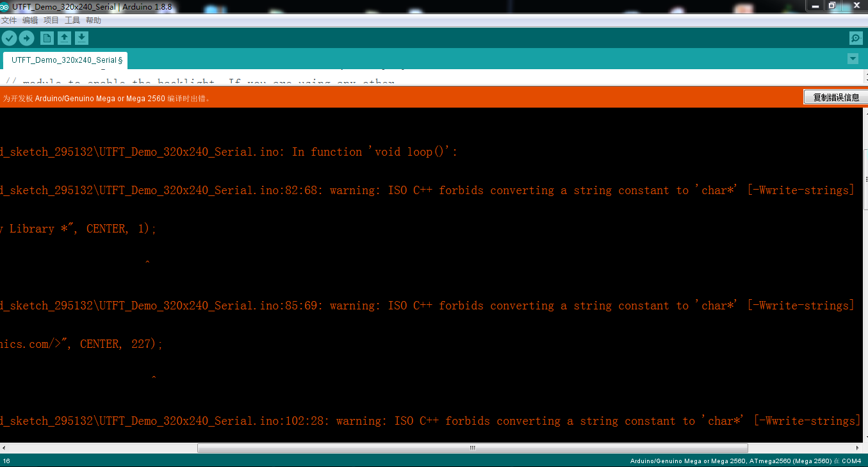Open the tab options dropdown arrow
The image size is (868, 467).
[853, 59]
